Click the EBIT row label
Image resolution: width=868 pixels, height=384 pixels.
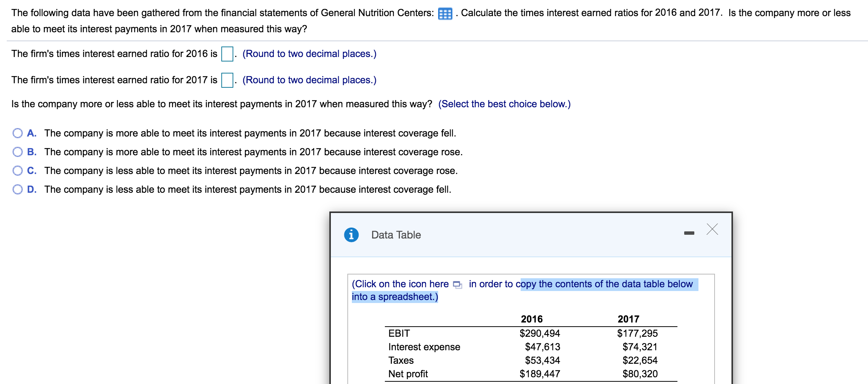tap(399, 333)
